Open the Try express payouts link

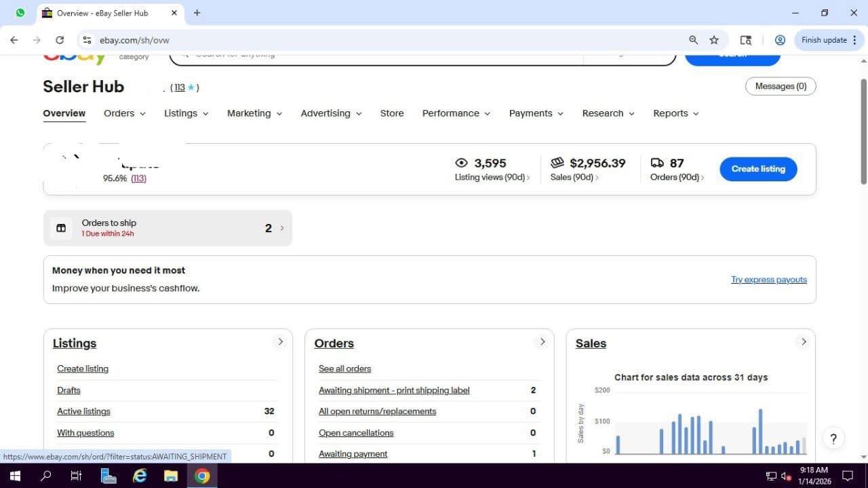coord(768,279)
